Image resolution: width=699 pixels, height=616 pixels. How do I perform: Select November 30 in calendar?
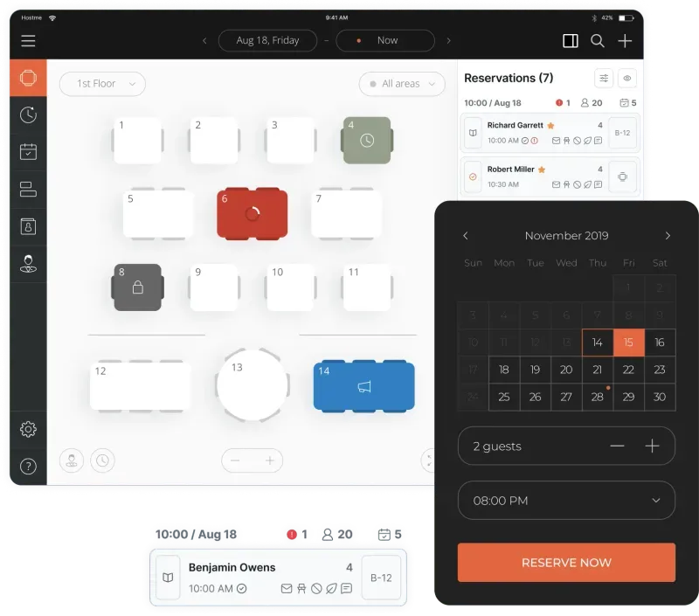click(660, 397)
